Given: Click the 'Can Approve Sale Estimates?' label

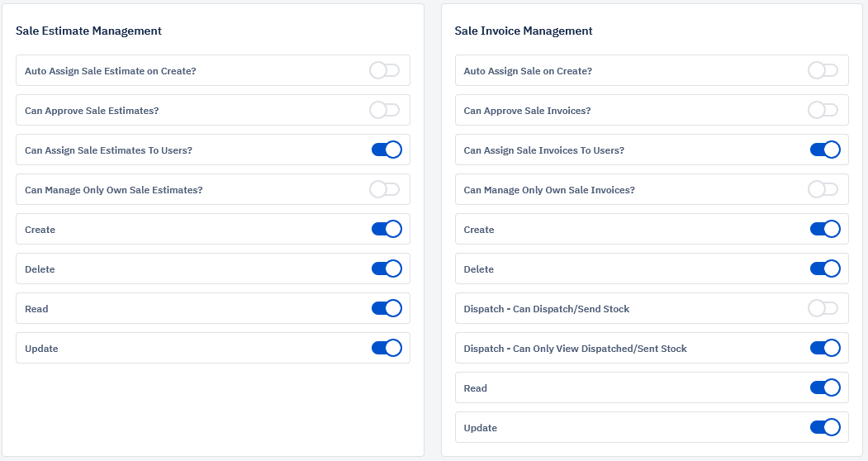Looking at the screenshot, I should (92, 111).
